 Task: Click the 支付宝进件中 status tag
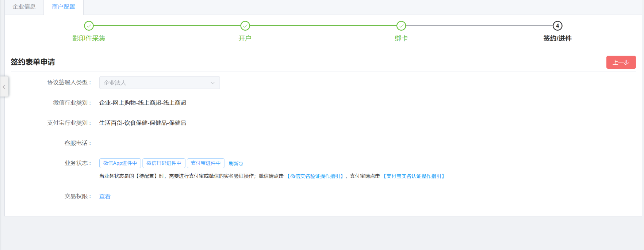206,163
